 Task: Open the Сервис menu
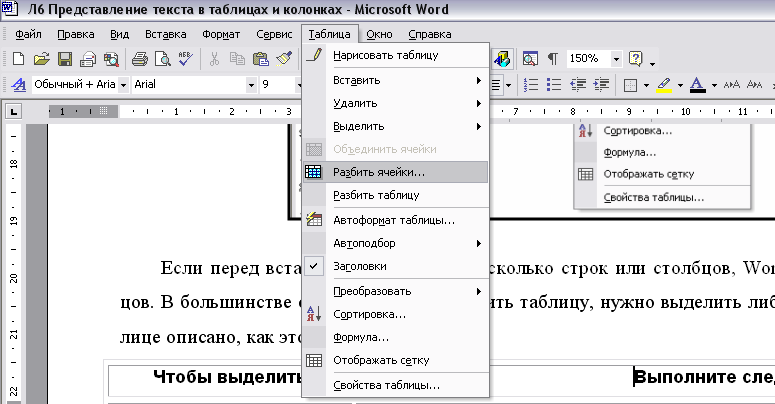274,34
